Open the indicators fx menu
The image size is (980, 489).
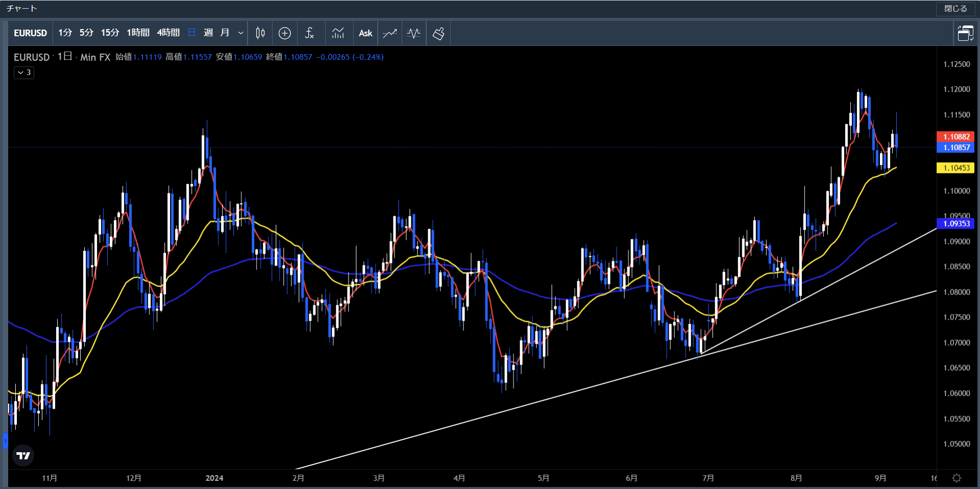(x=309, y=33)
